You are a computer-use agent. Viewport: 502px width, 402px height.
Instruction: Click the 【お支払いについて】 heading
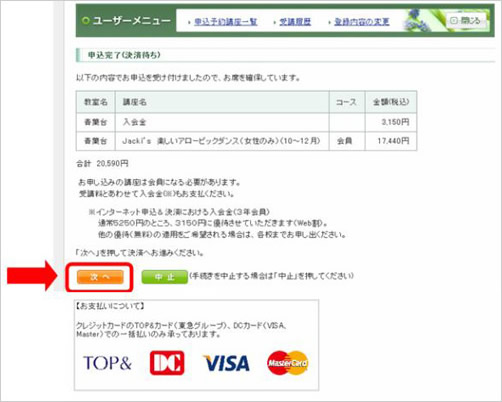[x=110, y=306]
